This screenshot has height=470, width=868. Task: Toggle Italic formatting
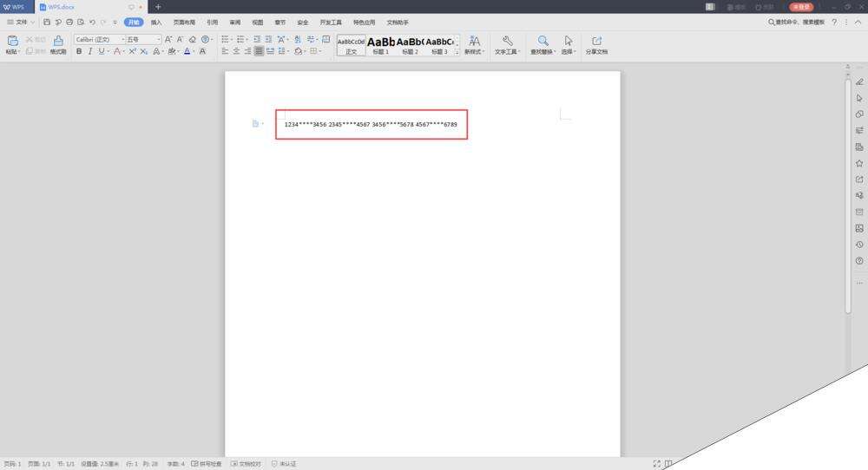coord(90,52)
